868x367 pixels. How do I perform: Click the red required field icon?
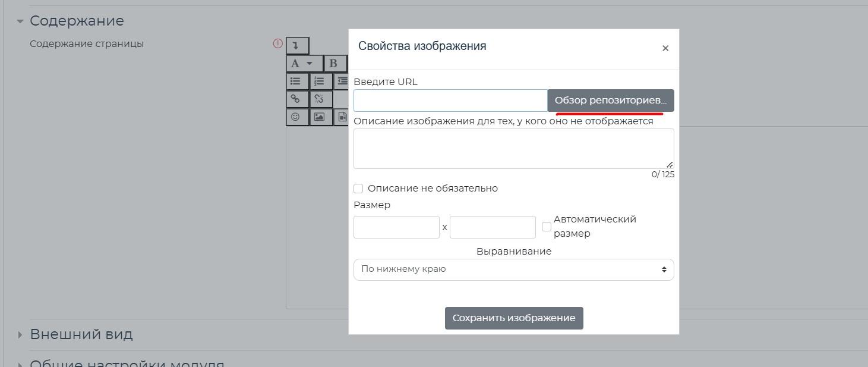[277, 43]
